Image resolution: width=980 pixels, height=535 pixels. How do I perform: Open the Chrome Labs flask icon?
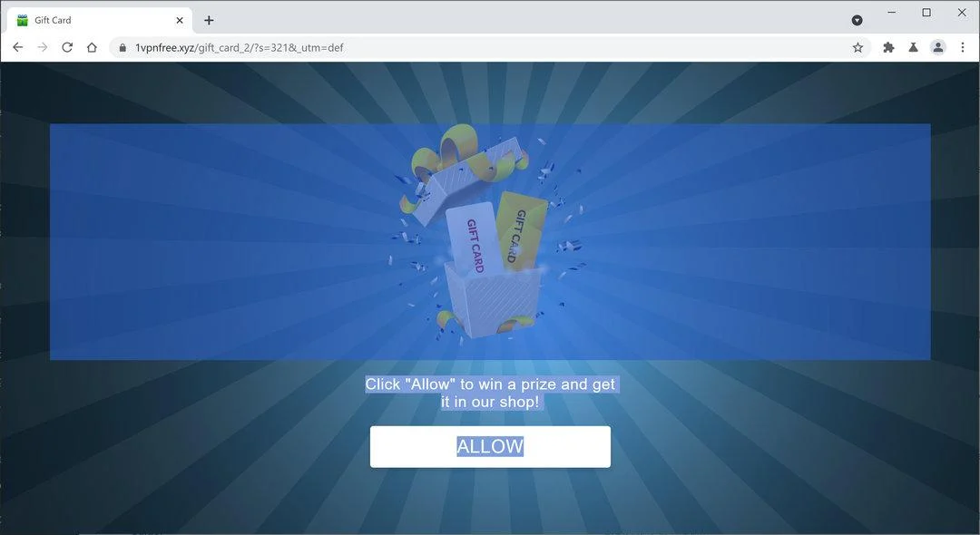[913, 47]
